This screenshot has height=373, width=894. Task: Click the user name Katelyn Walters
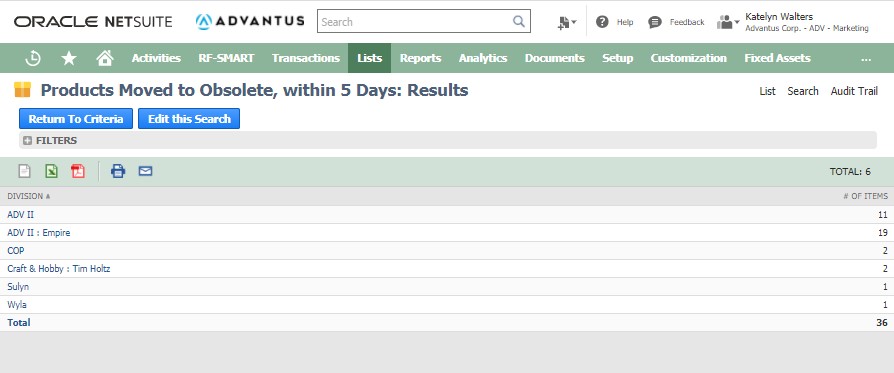click(779, 17)
